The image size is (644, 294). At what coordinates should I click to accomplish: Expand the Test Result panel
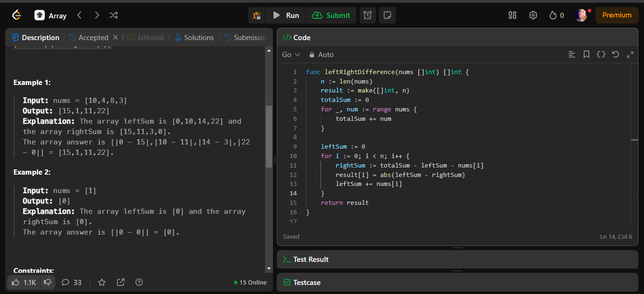(x=457, y=259)
